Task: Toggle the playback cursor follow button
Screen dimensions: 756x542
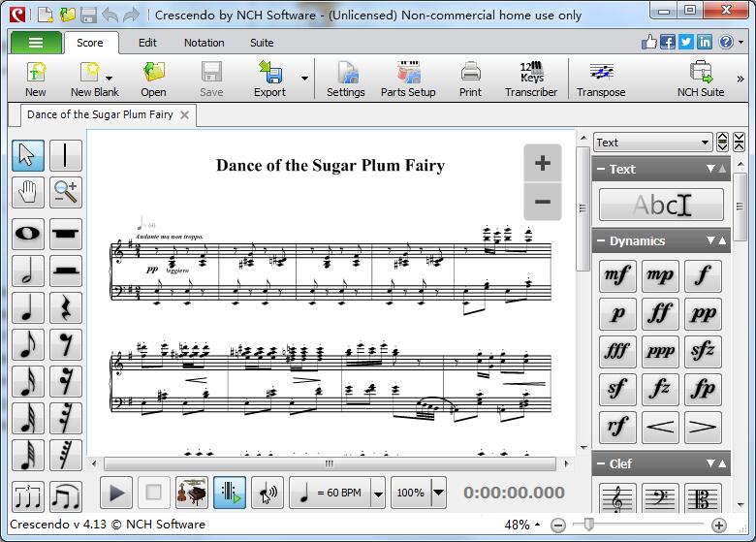Action: [x=230, y=493]
